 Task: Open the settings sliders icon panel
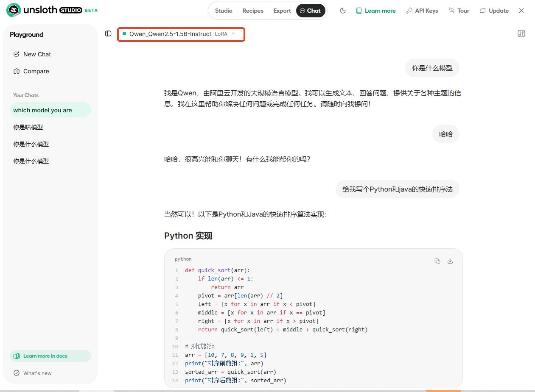click(521, 33)
